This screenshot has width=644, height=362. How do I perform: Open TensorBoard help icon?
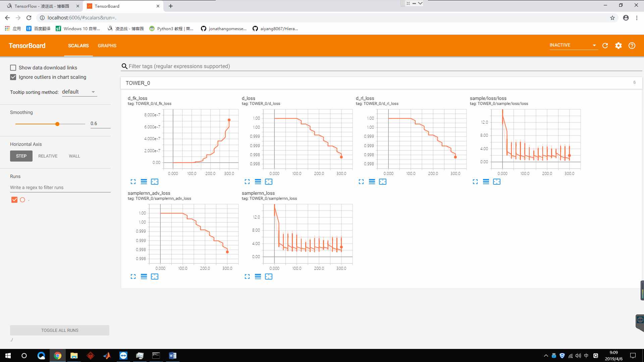(632, 46)
